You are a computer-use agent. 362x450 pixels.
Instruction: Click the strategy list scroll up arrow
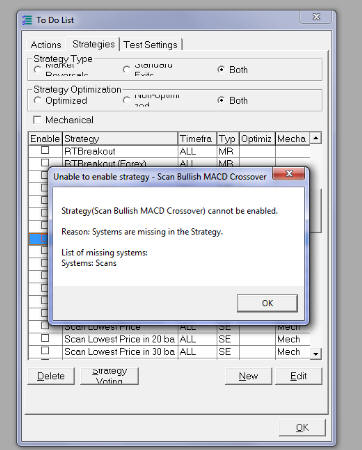coord(316,138)
